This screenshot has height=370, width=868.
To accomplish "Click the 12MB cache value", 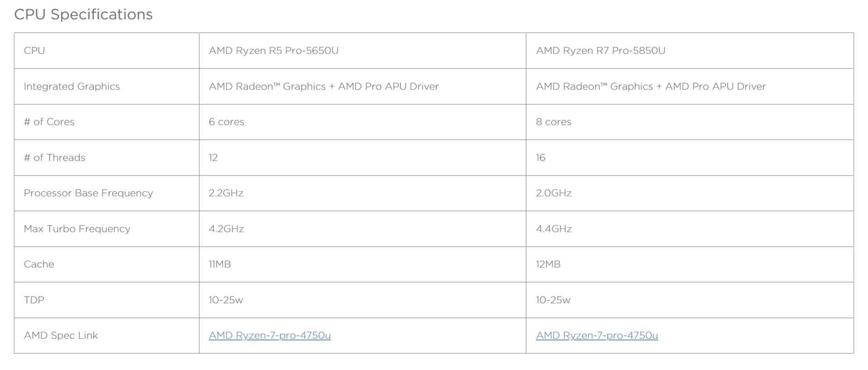I will 548,264.
